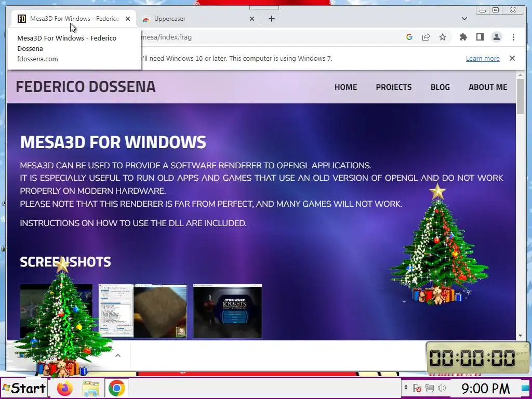
Task: Close the Uppercaser tab
Action: pyautogui.click(x=252, y=19)
